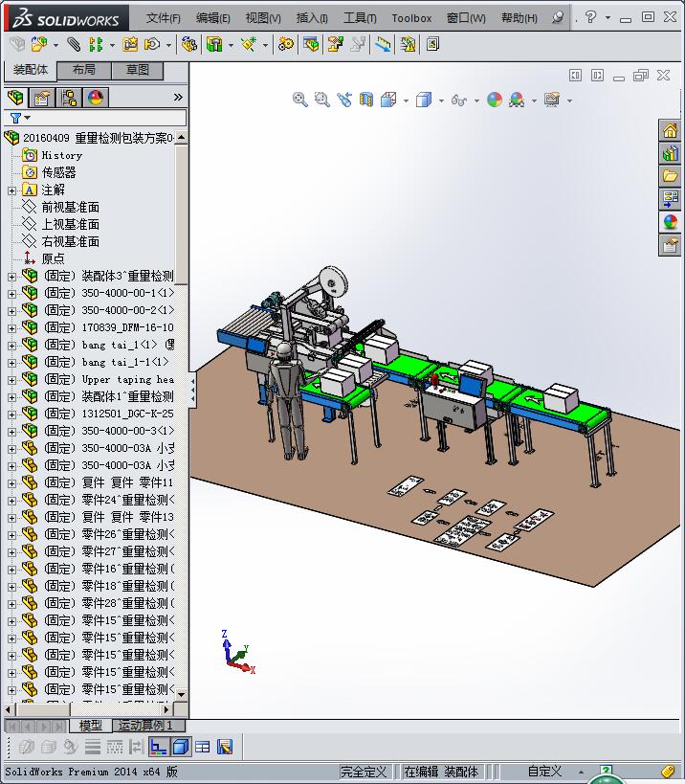This screenshot has width=685, height=784.
Task: Open the File Explorer folder icon in task pane
Action: (670, 175)
